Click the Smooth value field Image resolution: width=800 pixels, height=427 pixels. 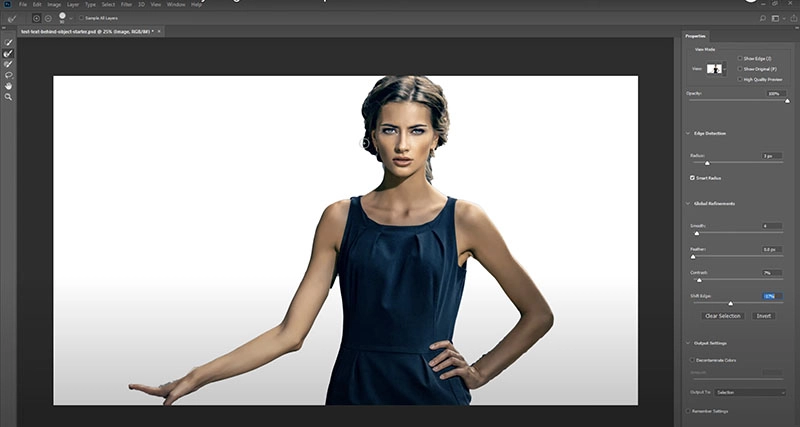tap(772, 225)
